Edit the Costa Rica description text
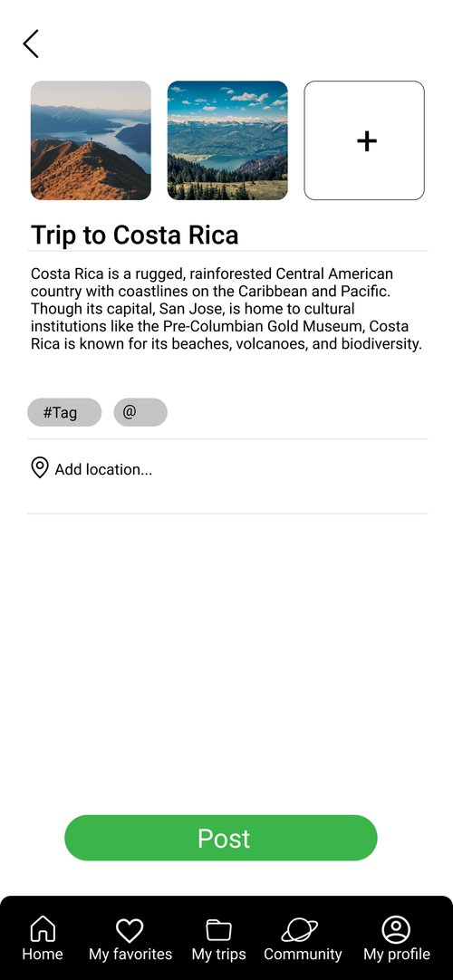The width and height of the screenshot is (453, 980). tap(226, 309)
